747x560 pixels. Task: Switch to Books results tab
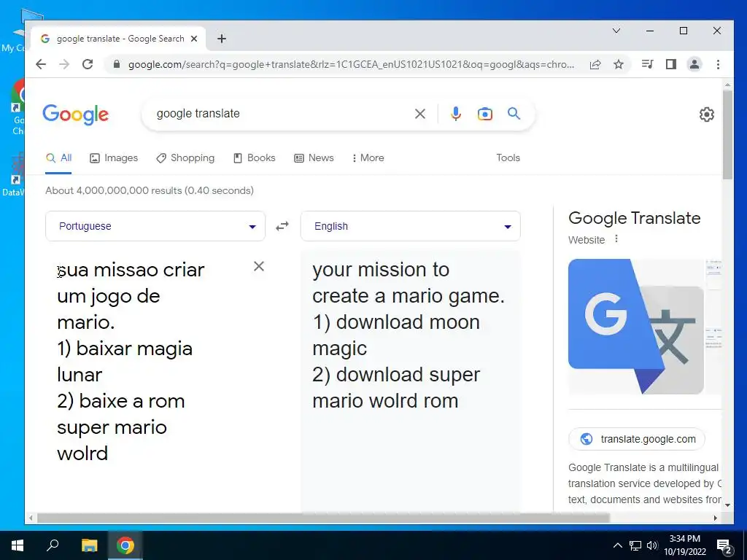(255, 158)
